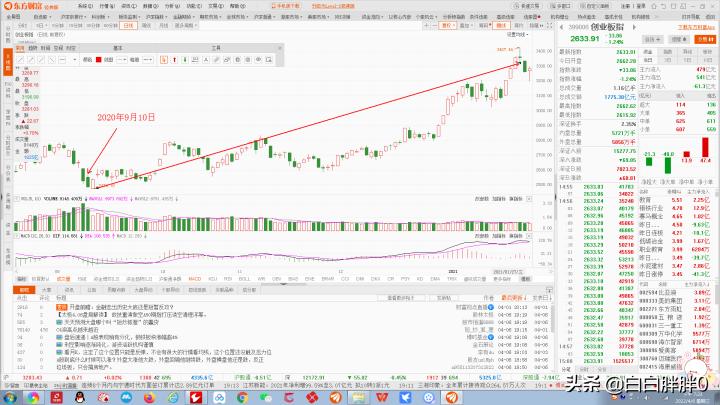Select the BOLL indicator tab
The image size is (720, 405).
[x=244, y=279]
